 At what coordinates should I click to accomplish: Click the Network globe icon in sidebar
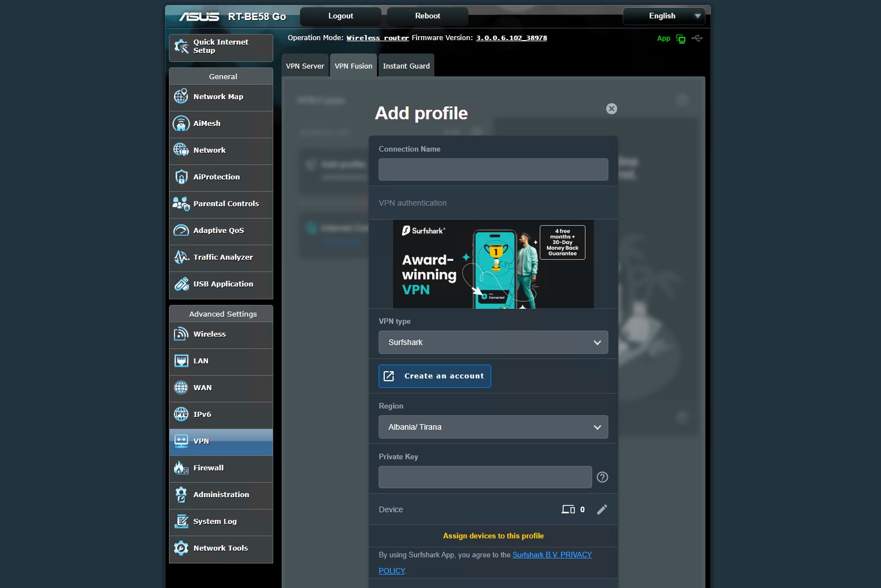pyautogui.click(x=181, y=150)
